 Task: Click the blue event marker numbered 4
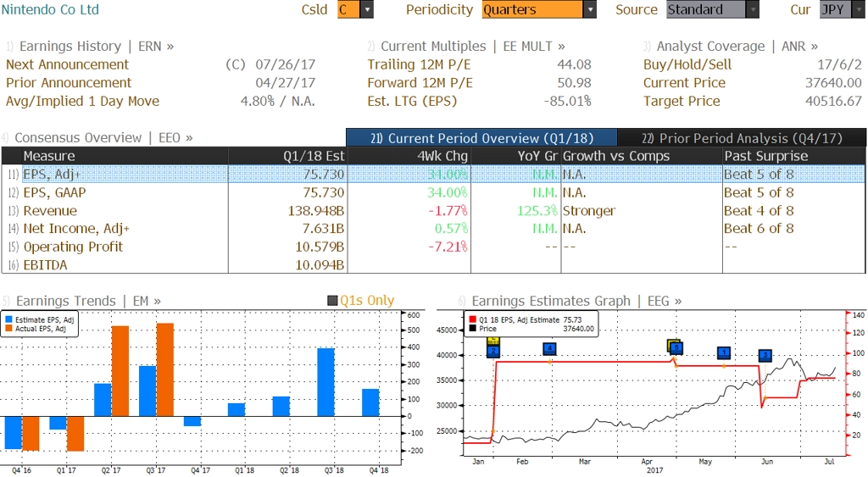(549, 348)
